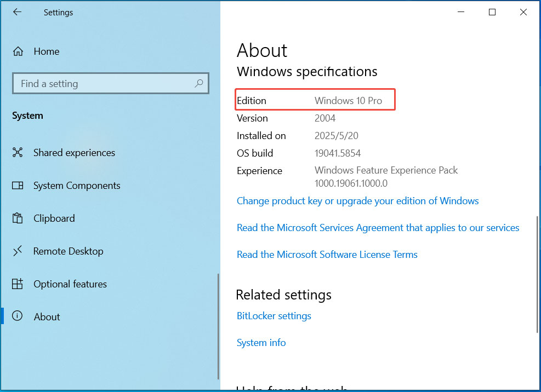Click the System Components icon
This screenshot has height=392, width=541.
[18, 186]
